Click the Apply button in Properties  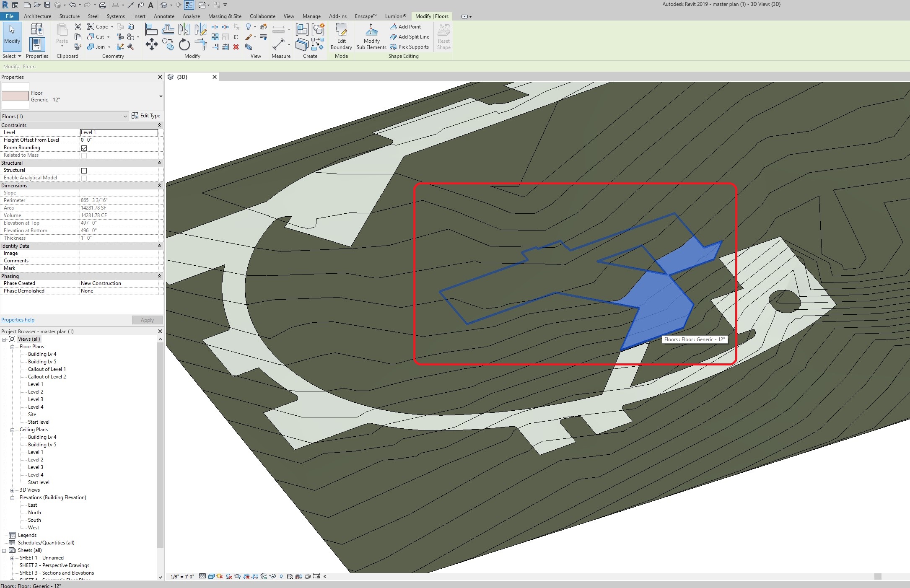point(147,320)
